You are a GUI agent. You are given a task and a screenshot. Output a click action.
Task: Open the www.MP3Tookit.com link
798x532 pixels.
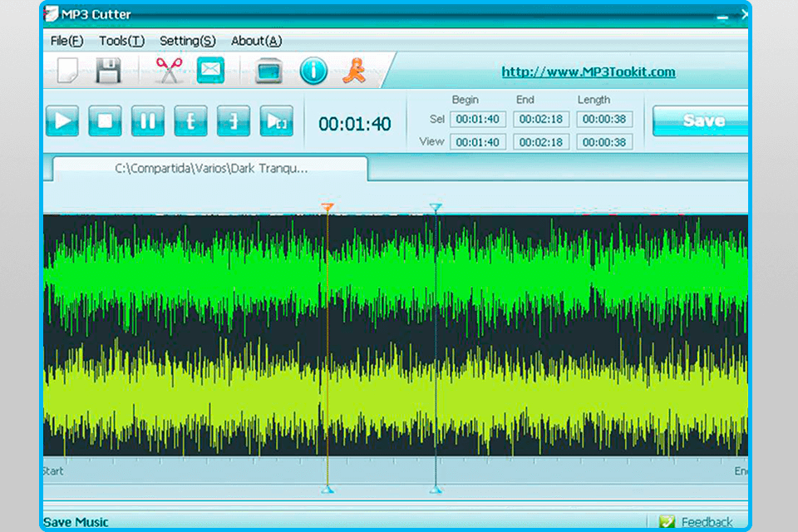click(x=588, y=72)
